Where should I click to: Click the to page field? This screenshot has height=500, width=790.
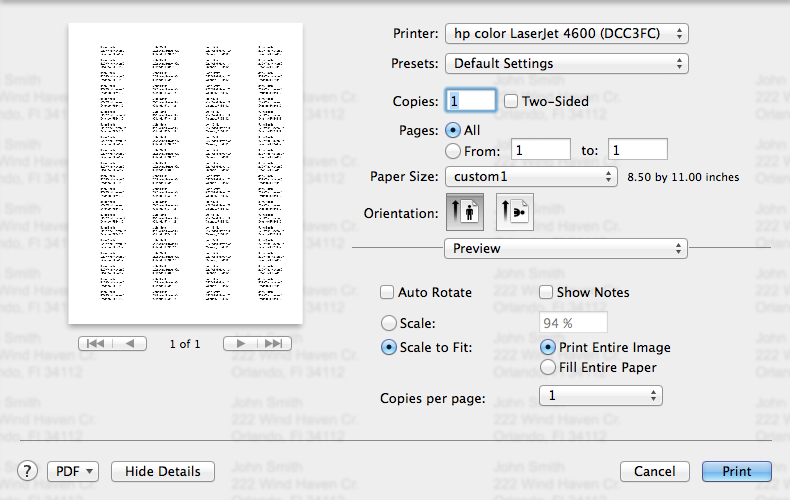(637, 150)
